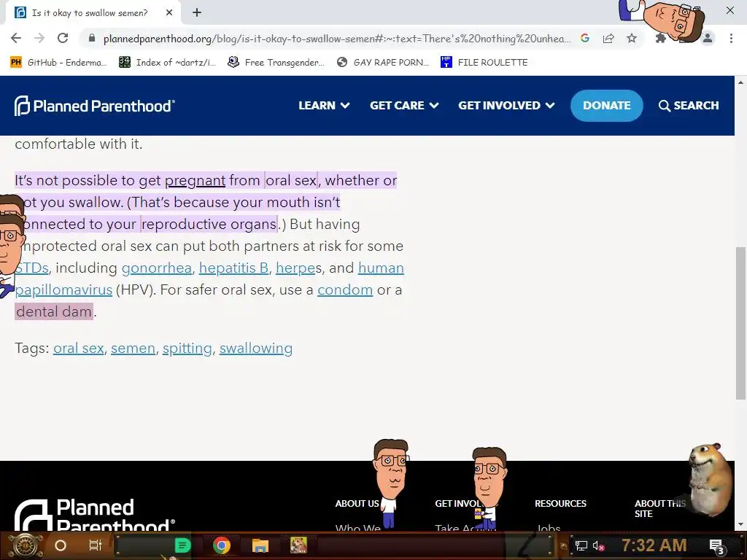Open the gonorrhea link
Screen dimensions: 747x560
pyautogui.click(x=156, y=268)
